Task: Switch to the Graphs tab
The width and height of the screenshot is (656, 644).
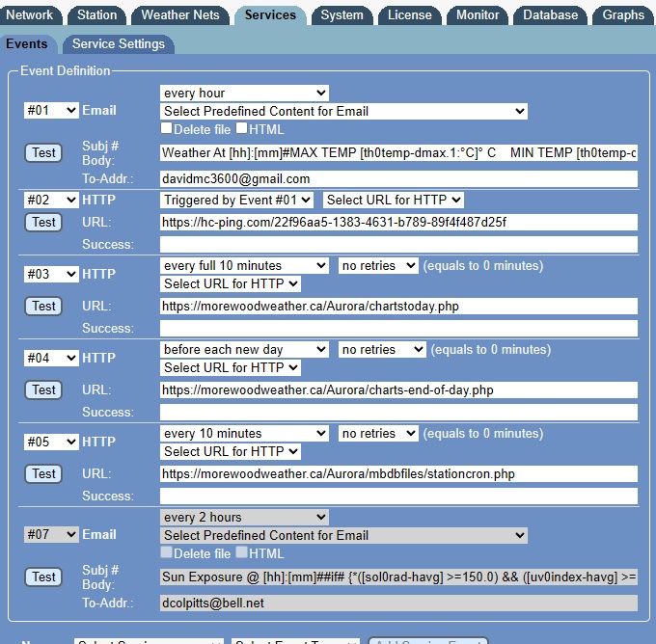Action: [x=623, y=14]
